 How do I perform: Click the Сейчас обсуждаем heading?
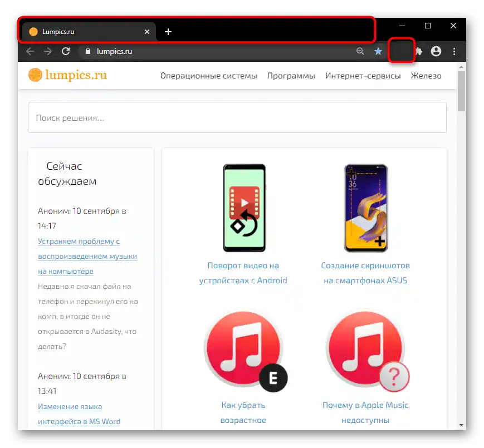click(67, 174)
